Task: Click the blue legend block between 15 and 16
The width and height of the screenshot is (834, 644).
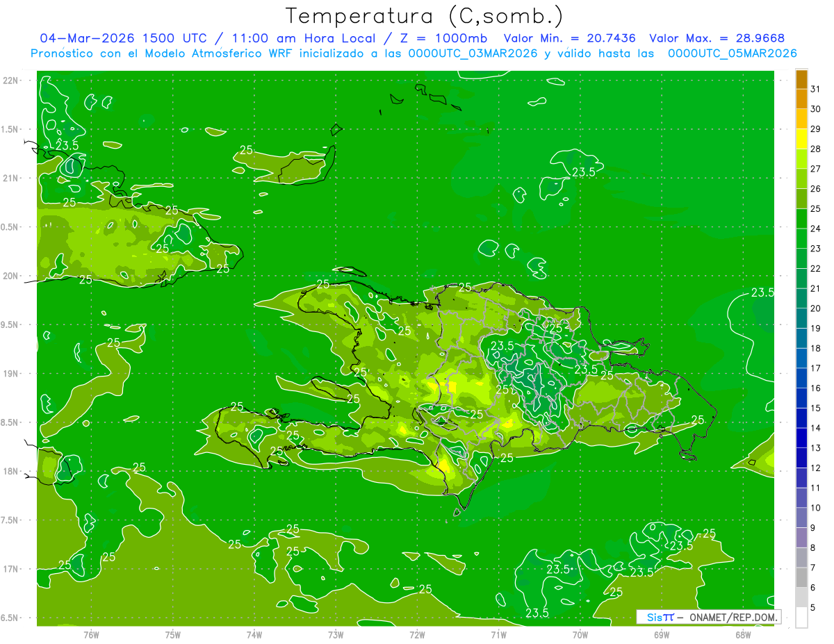Action: tap(801, 398)
